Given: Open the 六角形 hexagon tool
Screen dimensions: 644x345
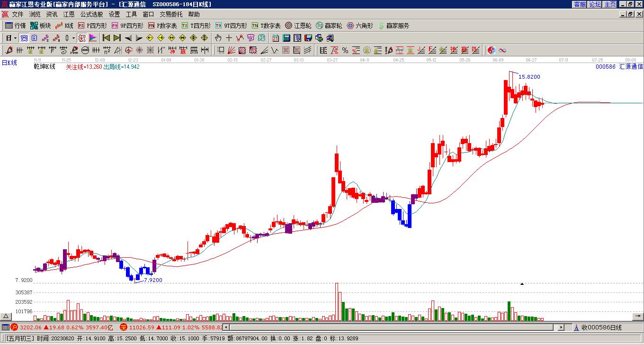Looking at the screenshot, I should [x=360, y=26].
